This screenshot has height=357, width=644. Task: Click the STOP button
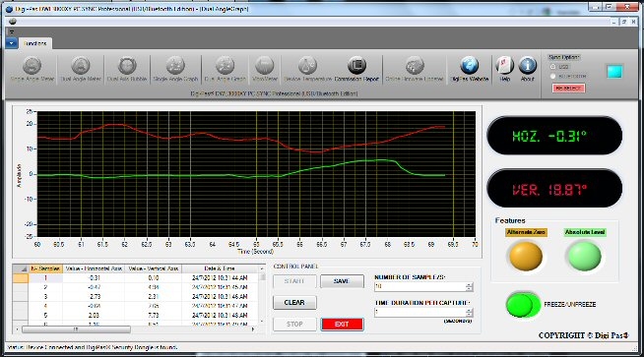(x=294, y=325)
